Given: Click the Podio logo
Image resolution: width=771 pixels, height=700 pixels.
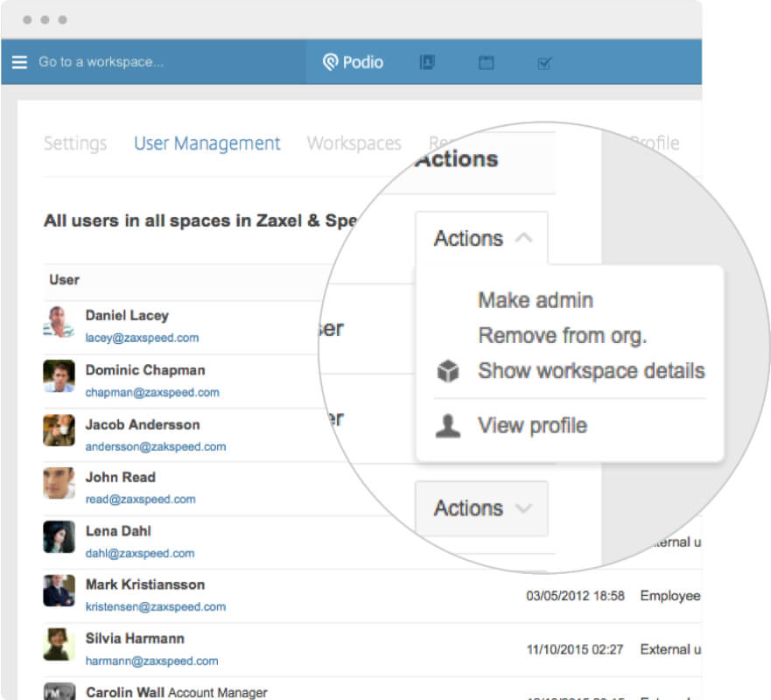Looking at the screenshot, I should [x=353, y=62].
